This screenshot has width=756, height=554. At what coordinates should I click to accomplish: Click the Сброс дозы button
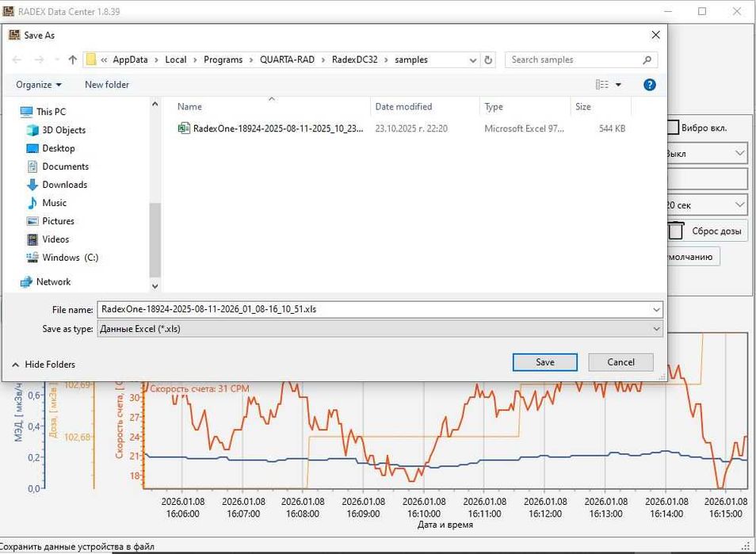[708, 231]
